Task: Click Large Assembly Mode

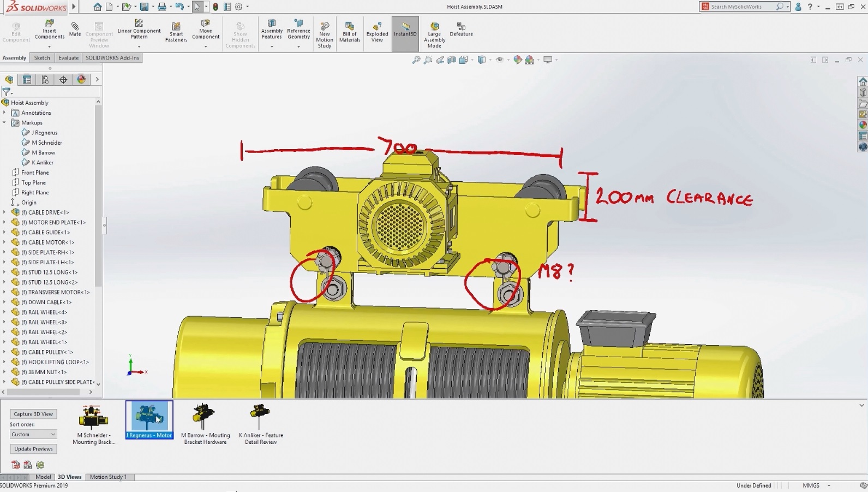Action: click(x=434, y=35)
